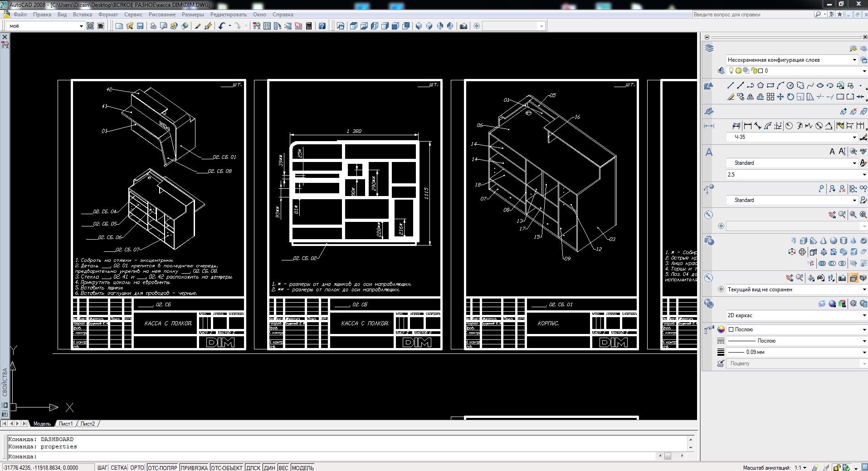Create a 3D Cone with the cone icon
Screen dimensions: 868x471
(x=823, y=240)
